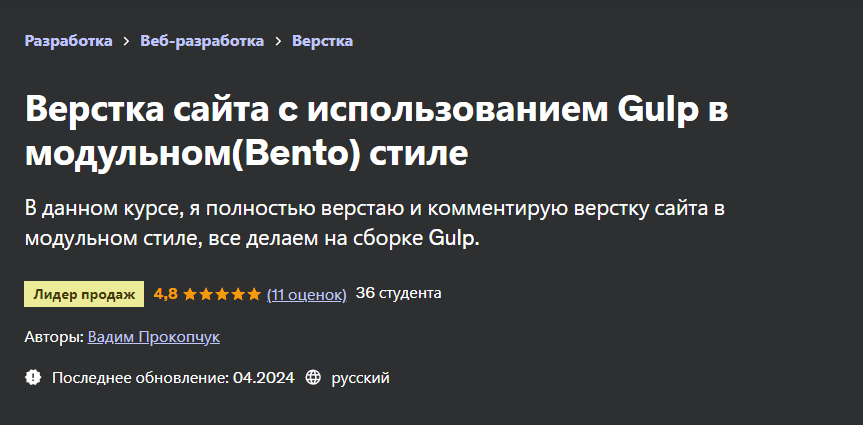Click the globe language icon
Image resolution: width=863 pixels, height=425 pixels.
[x=313, y=378]
